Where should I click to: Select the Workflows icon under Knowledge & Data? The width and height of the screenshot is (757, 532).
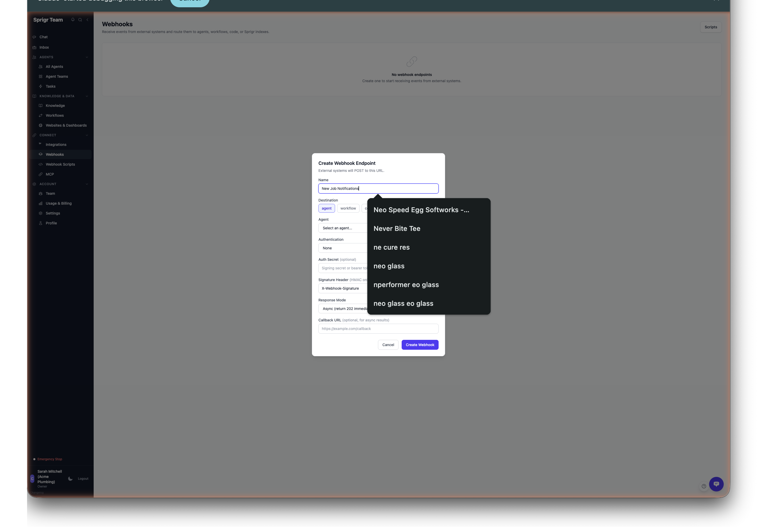40,115
